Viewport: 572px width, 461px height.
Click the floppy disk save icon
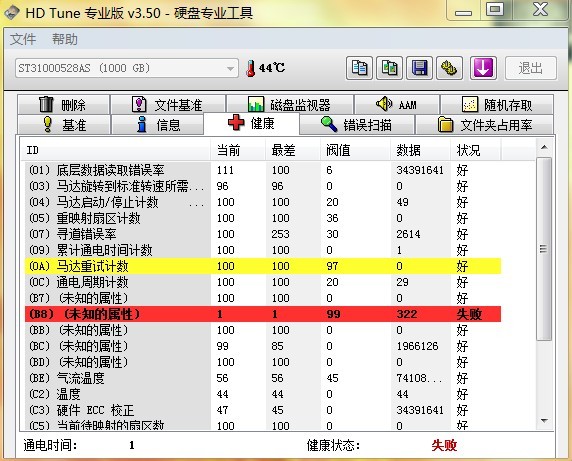tap(420, 68)
